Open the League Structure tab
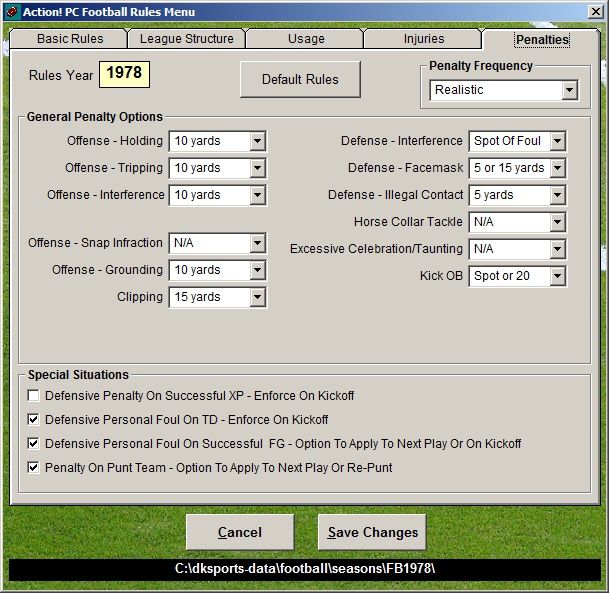The image size is (611, 594). click(x=187, y=39)
